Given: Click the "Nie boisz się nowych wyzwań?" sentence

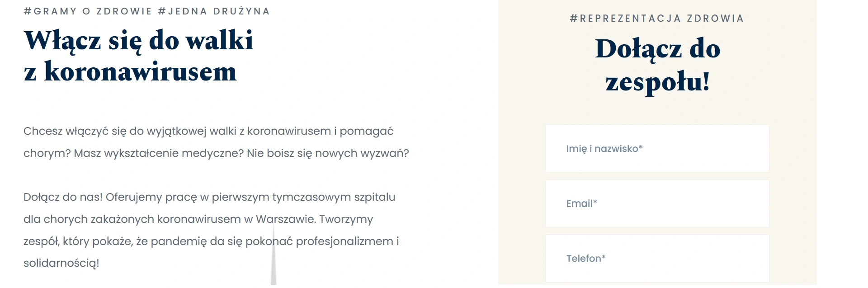Looking at the screenshot, I should click(328, 153).
